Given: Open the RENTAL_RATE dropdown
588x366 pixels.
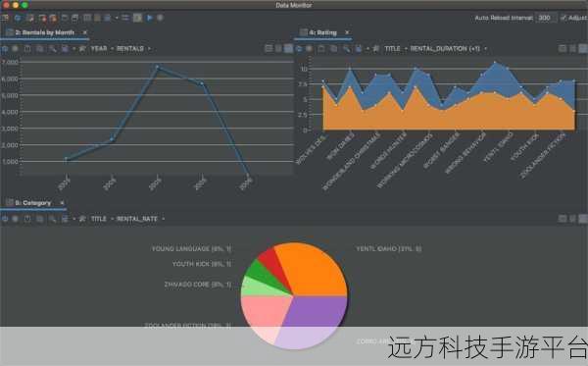Looking at the screenshot, I should click(x=140, y=219).
